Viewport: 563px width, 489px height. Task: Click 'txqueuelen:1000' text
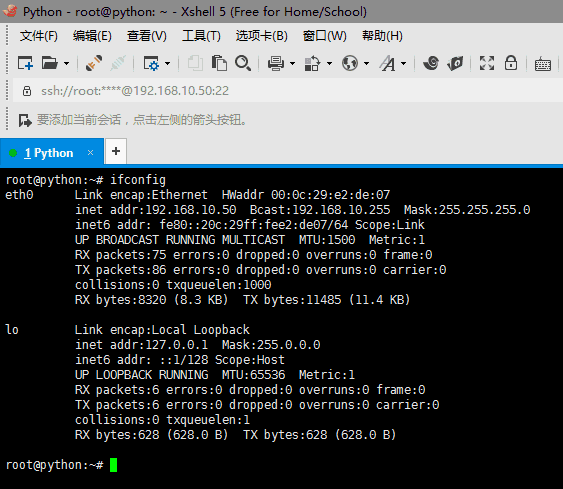[219, 285]
